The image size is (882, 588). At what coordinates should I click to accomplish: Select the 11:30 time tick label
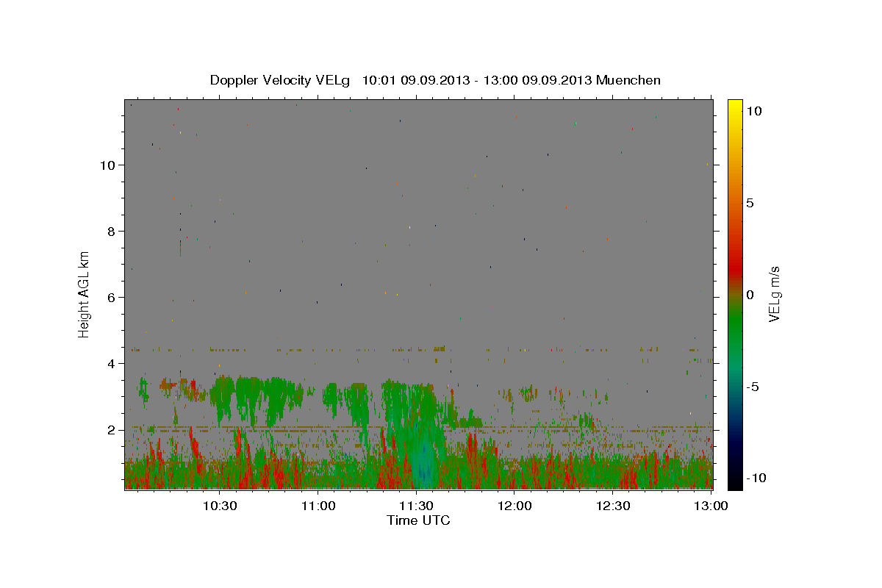[x=416, y=506]
